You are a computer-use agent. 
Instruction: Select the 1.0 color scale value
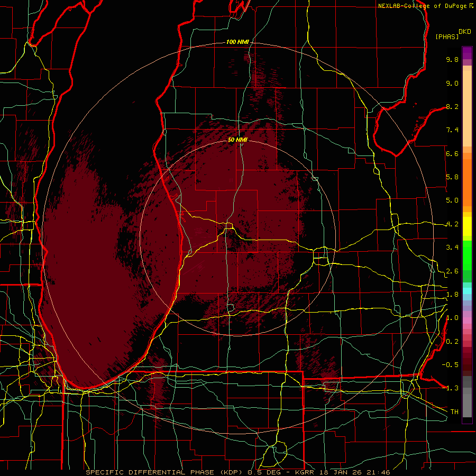click(452, 318)
